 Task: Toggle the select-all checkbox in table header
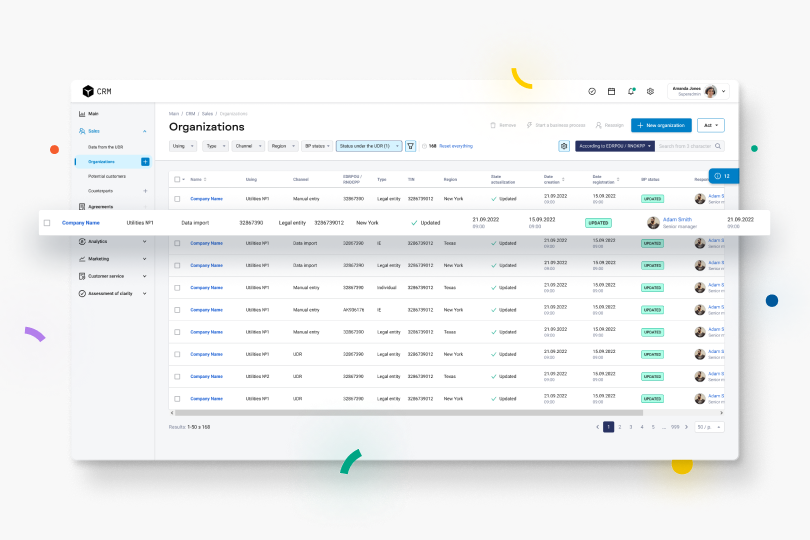click(x=177, y=180)
